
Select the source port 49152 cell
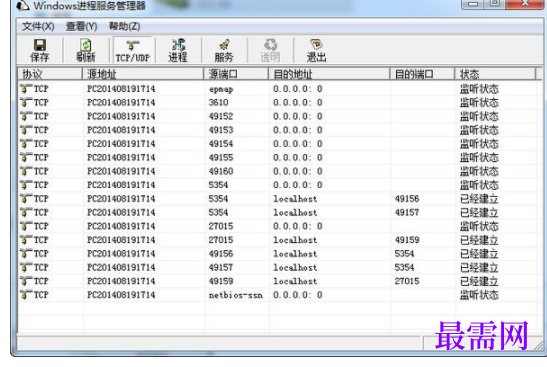click(221, 116)
